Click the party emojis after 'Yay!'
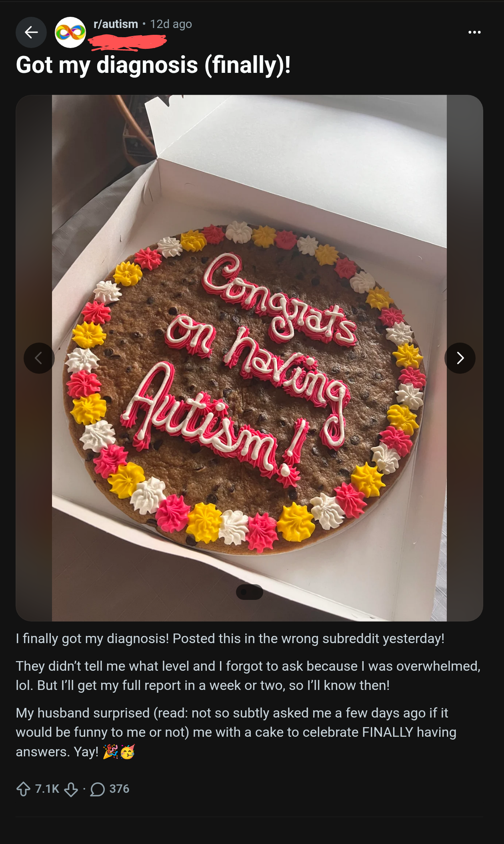Viewport: 504px width, 844px height. point(119,752)
